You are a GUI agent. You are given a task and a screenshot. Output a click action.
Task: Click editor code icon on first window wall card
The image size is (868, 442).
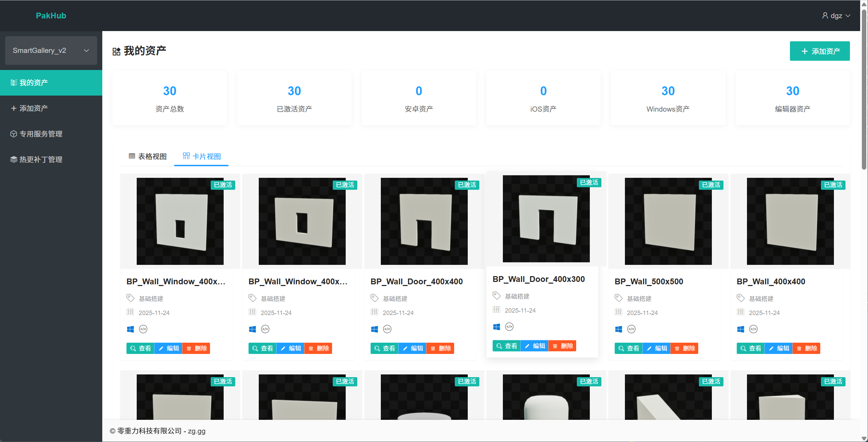(x=143, y=329)
